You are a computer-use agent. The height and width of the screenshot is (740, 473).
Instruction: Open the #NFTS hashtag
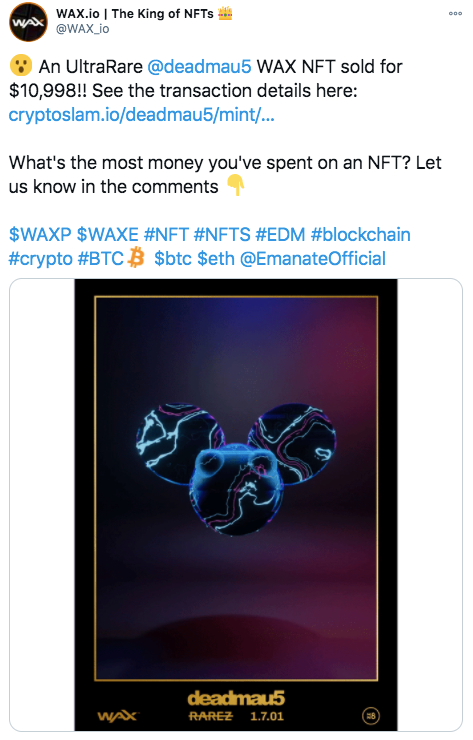pos(222,235)
